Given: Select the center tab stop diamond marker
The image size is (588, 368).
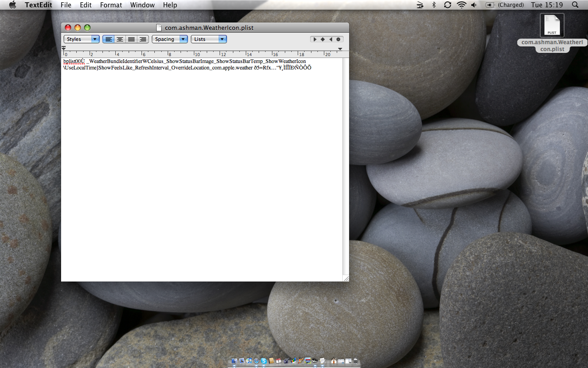Looking at the screenshot, I should (322, 39).
